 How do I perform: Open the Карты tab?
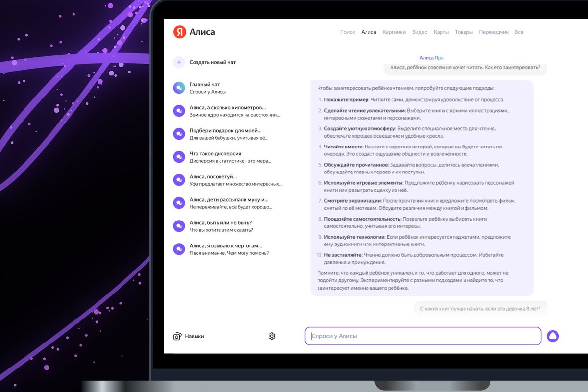coord(441,32)
